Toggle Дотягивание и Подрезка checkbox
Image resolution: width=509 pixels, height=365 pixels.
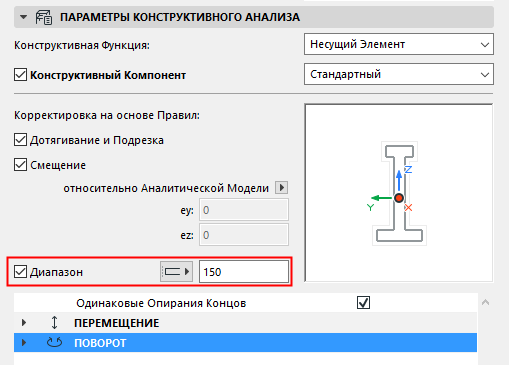click(x=20, y=140)
